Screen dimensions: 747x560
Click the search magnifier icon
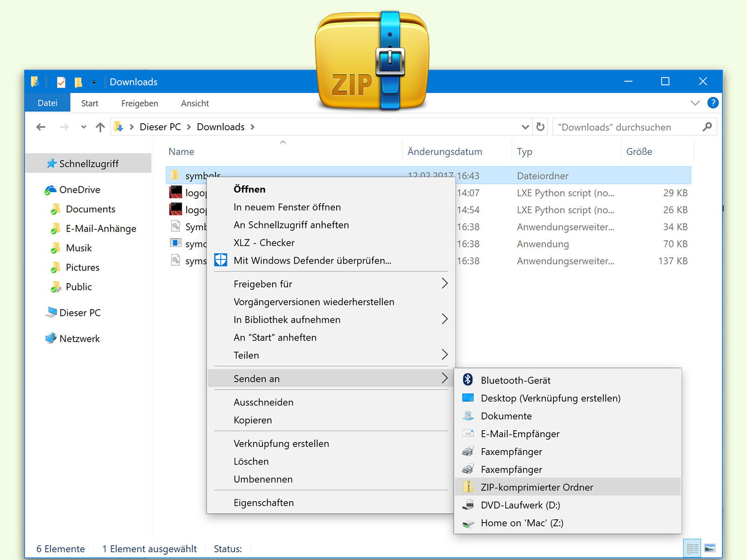(707, 127)
